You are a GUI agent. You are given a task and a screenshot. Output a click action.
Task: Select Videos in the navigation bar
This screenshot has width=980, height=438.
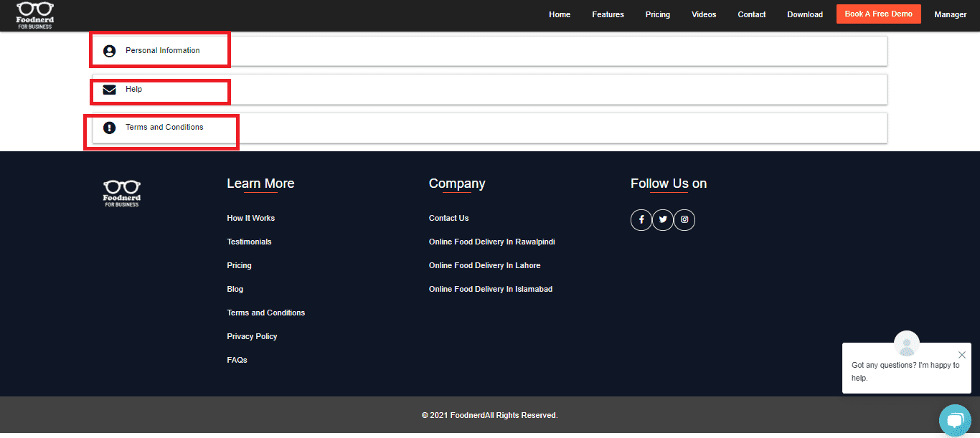click(703, 14)
